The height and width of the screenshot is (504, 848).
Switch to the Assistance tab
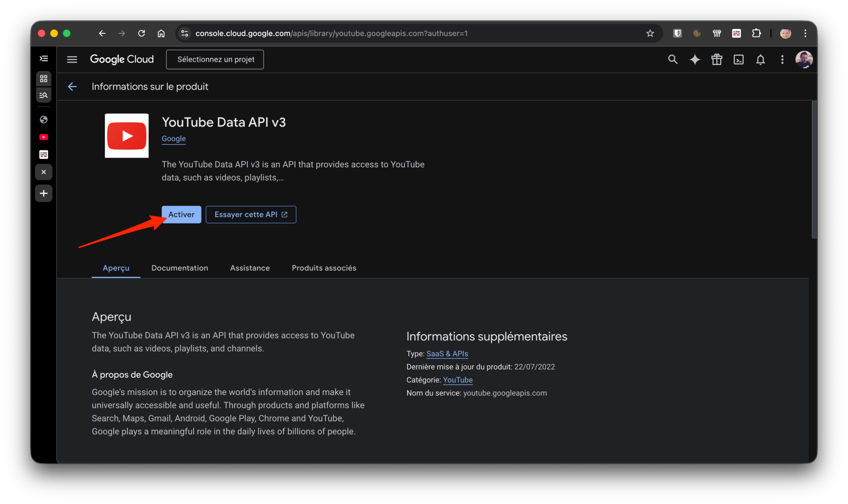(x=250, y=268)
